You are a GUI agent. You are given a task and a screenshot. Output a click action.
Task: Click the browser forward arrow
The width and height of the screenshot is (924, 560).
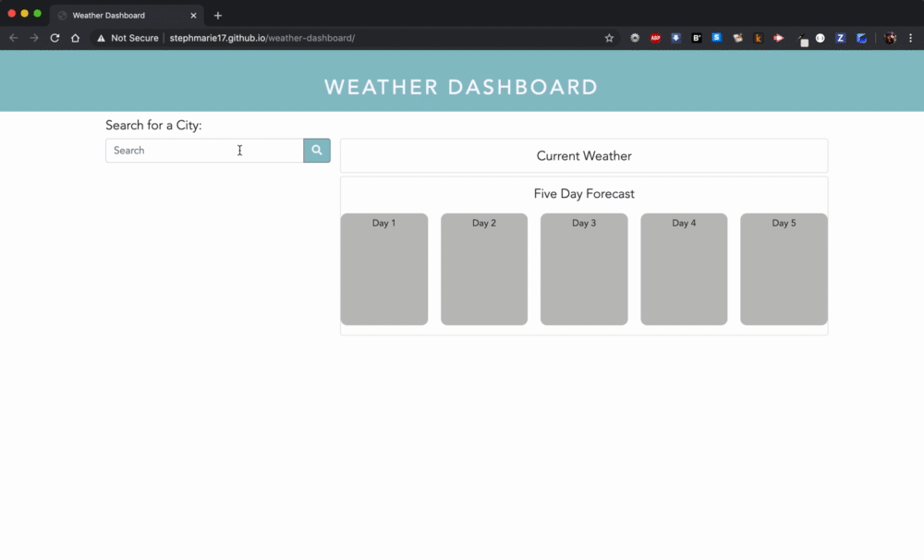pos(34,38)
